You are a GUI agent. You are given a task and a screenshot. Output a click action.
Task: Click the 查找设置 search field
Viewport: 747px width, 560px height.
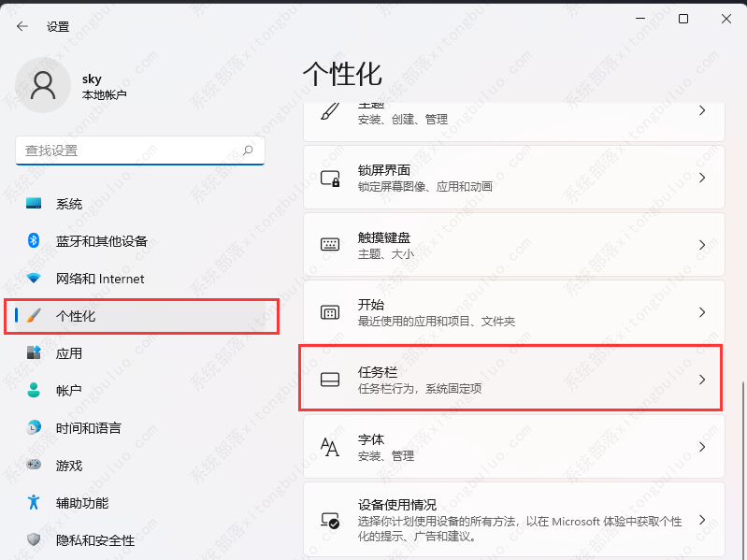(x=140, y=151)
